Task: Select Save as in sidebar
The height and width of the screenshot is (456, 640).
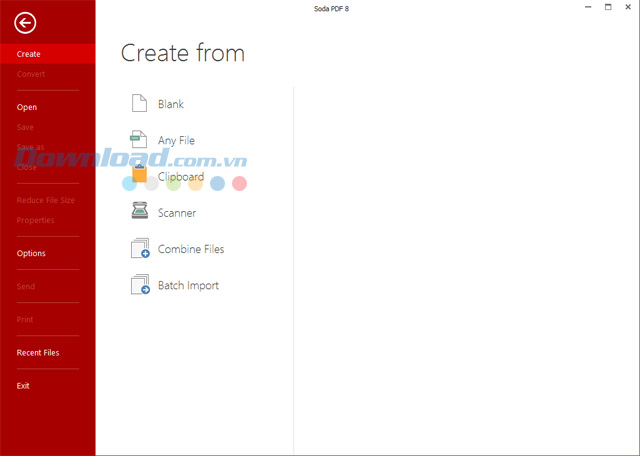Action: pyautogui.click(x=30, y=147)
